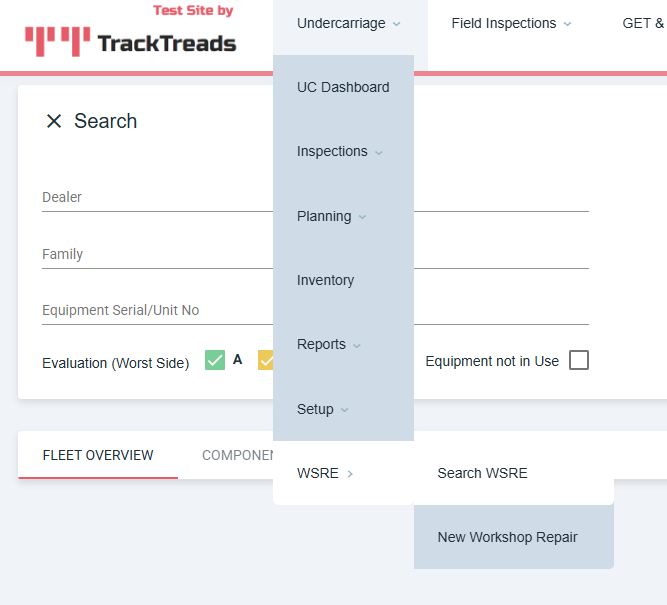Enable Equipment not in Use checkbox
This screenshot has width=667, height=605.
click(x=579, y=360)
